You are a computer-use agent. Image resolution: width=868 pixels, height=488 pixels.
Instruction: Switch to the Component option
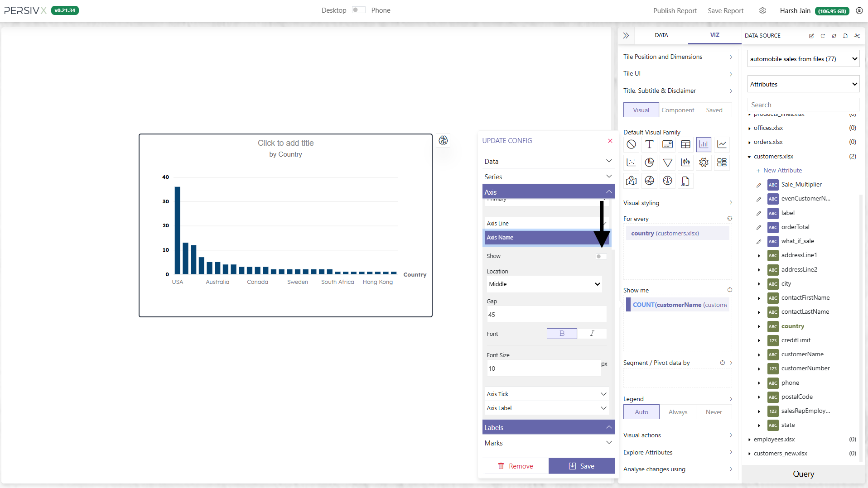pos(678,110)
